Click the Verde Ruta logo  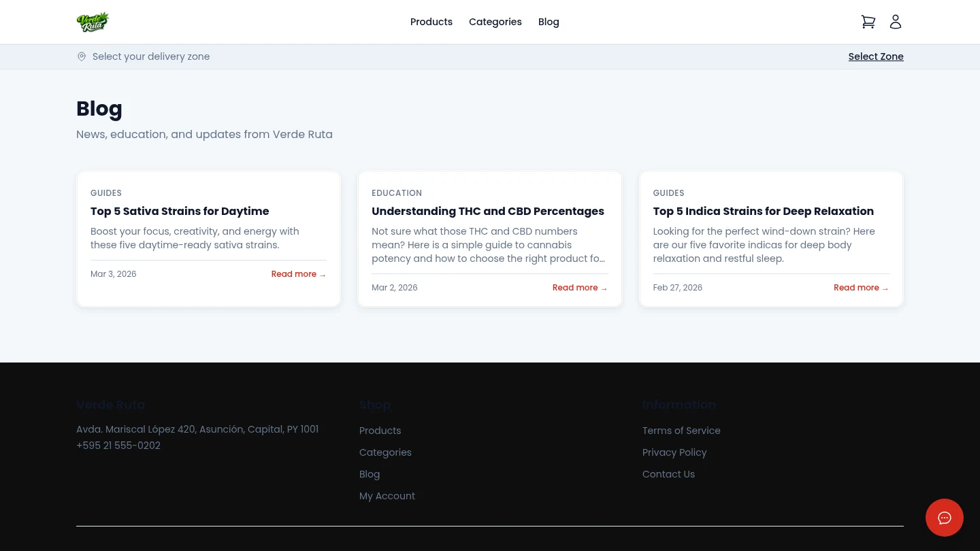(93, 22)
